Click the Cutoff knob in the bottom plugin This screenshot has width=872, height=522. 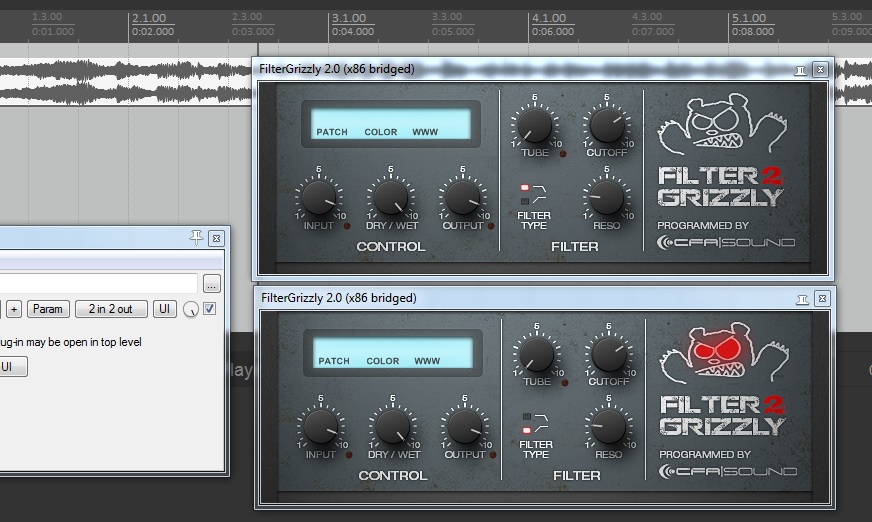[608, 354]
